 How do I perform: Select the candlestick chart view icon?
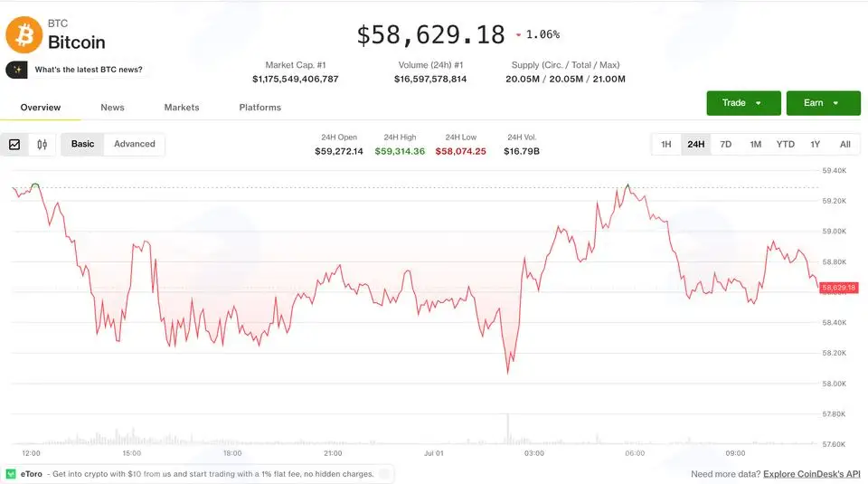[x=42, y=145]
